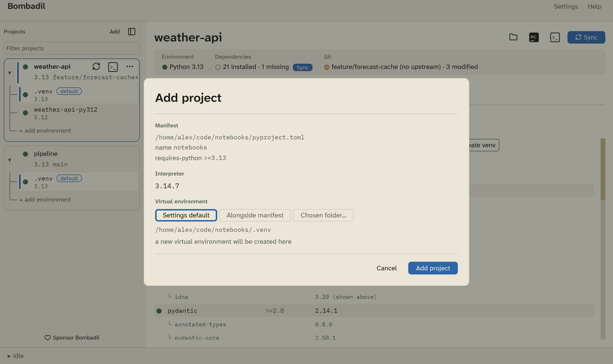Toggle the sidebar panel layout icon
This screenshot has height=364, width=613.
132,32
